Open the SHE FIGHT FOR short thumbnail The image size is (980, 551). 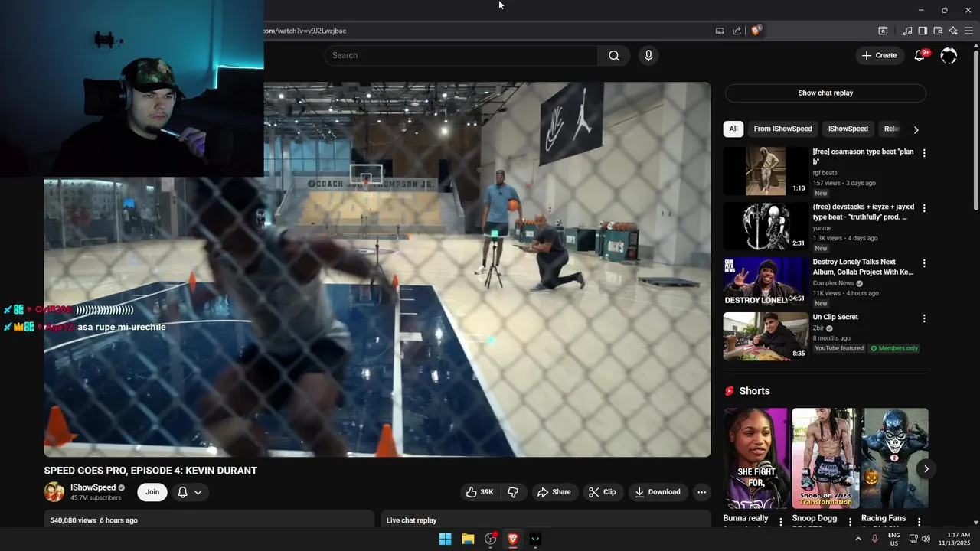[x=756, y=458]
